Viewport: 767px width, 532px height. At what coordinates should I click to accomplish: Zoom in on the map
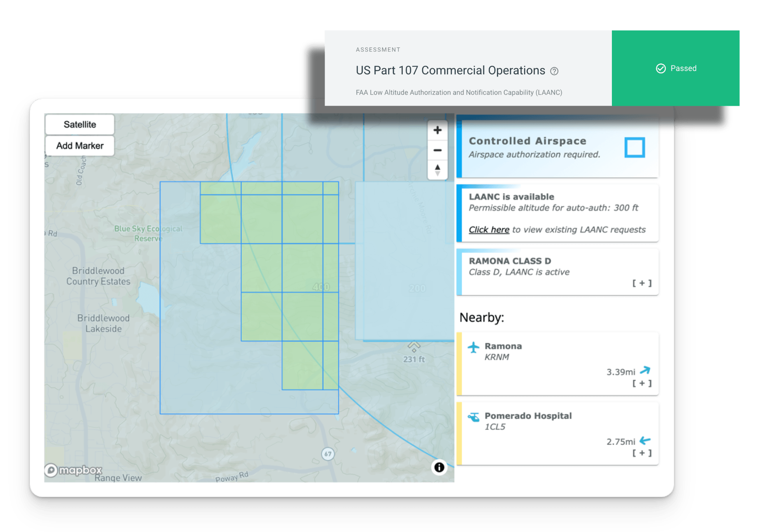(x=437, y=130)
